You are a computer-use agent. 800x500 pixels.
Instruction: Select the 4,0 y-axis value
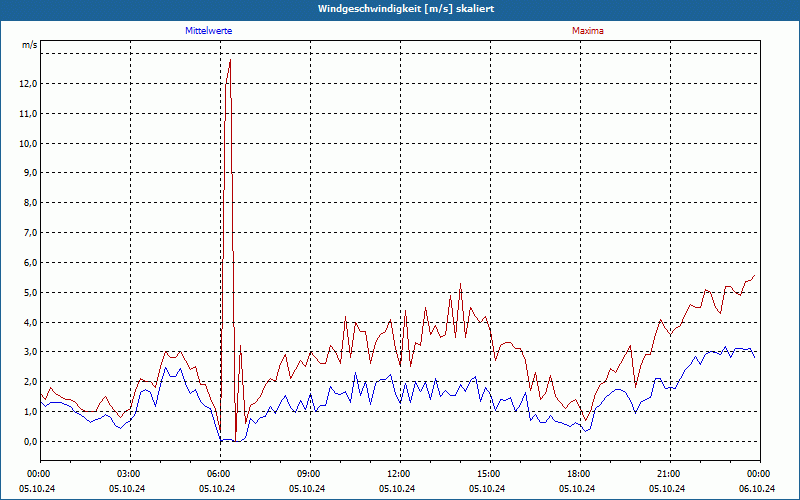tap(29, 322)
